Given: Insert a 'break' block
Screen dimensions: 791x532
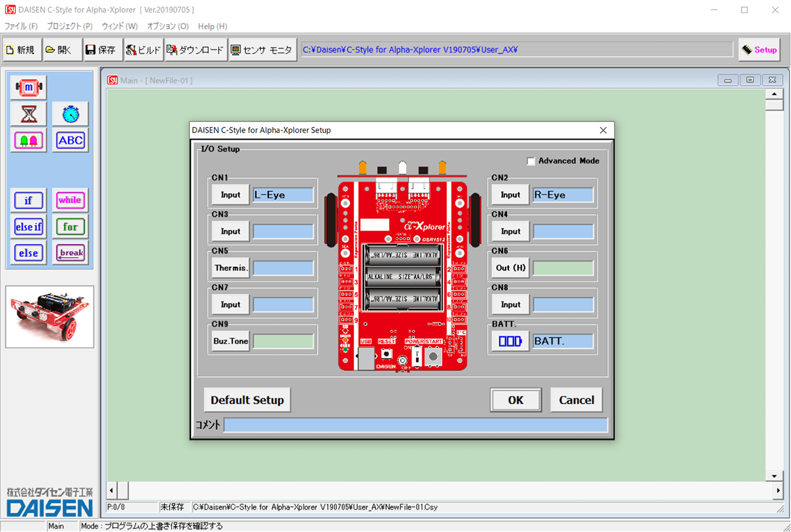Looking at the screenshot, I should (71, 253).
